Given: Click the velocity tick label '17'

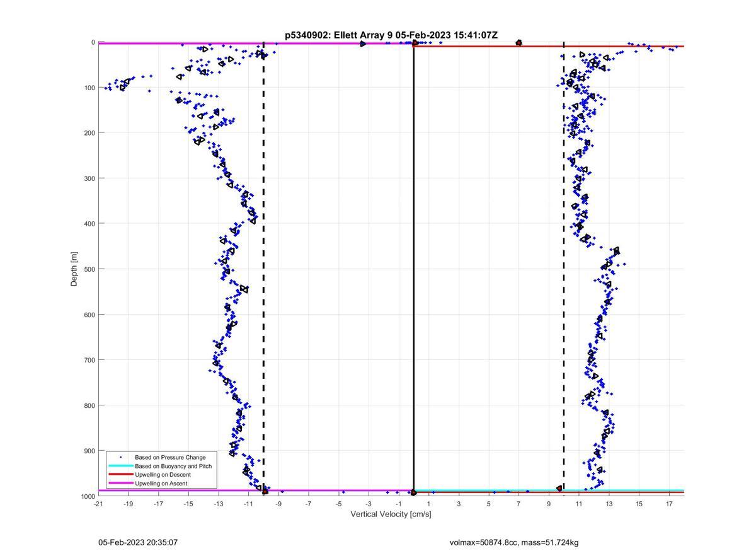Looking at the screenshot, I should pos(669,504).
